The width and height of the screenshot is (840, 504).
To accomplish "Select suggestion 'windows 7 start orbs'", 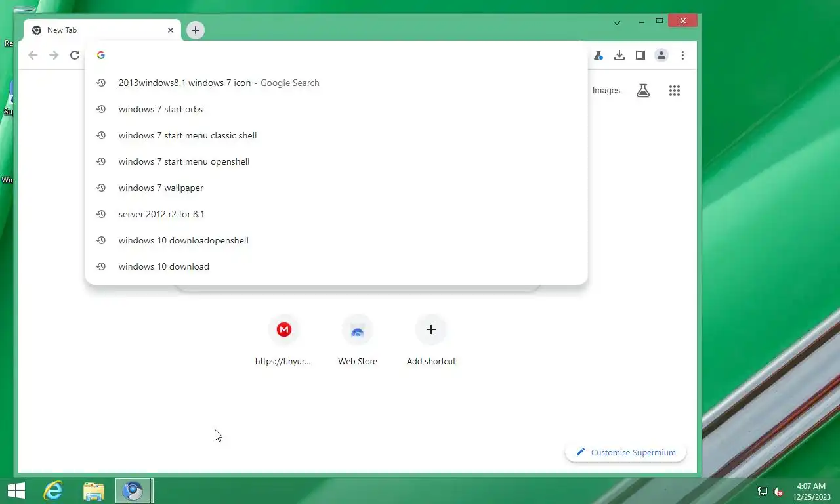I will [336, 109].
